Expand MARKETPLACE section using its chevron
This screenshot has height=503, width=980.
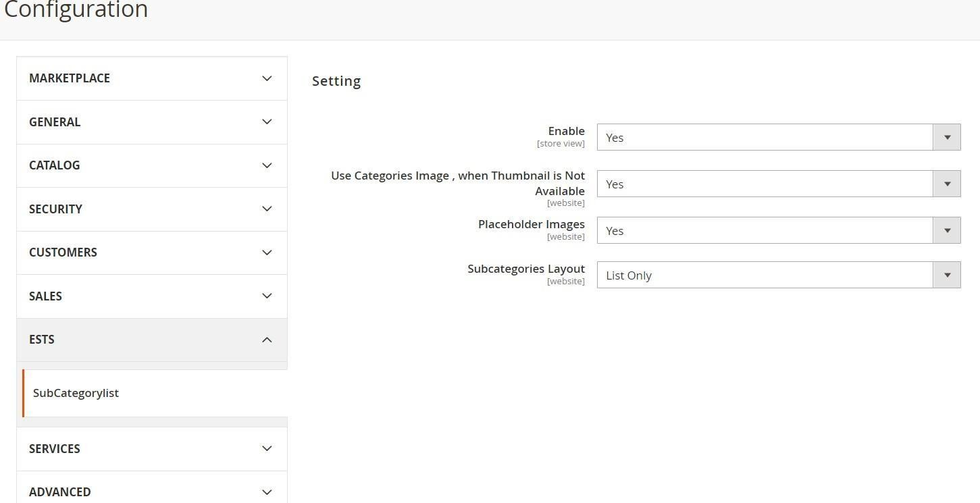pos(267,78)
